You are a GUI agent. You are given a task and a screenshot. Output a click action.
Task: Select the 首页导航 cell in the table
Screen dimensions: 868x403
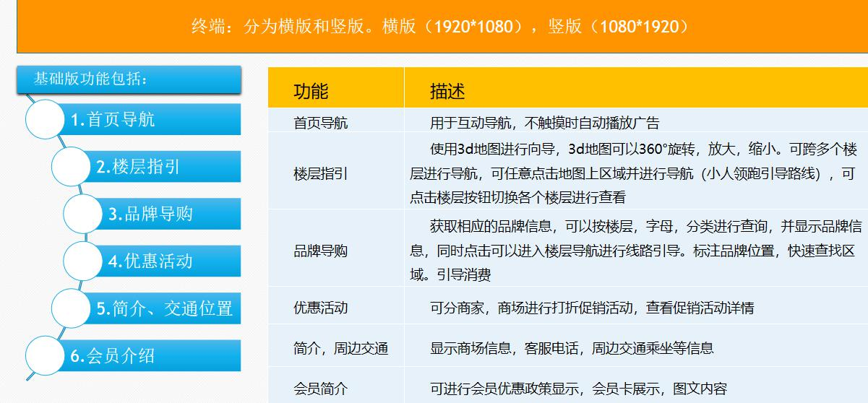[320, 123]
